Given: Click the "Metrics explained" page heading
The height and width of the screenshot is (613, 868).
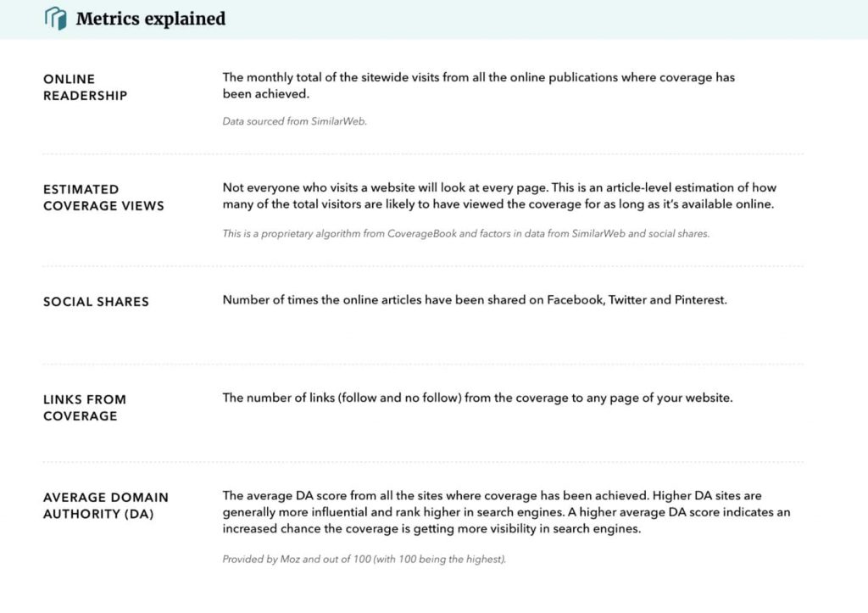Looking at the screenshot, I should pos(150,19).
